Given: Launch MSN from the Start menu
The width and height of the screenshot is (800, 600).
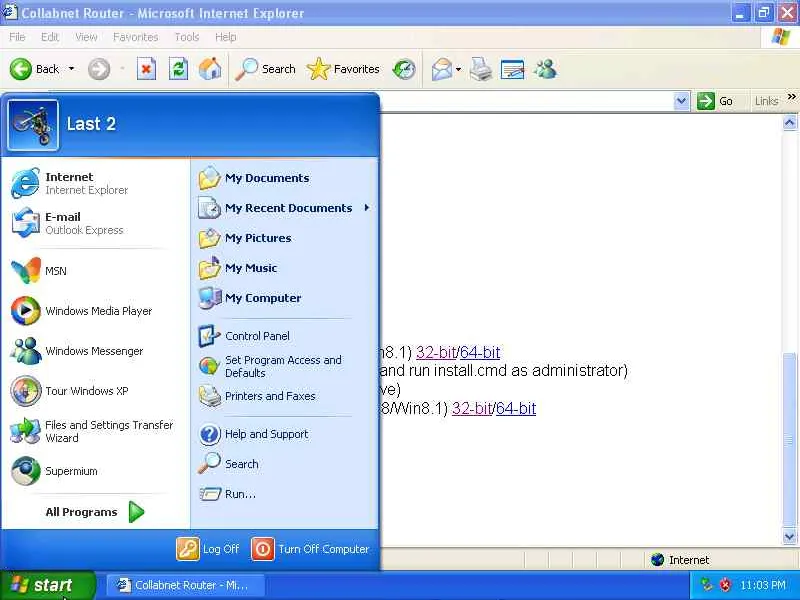Looking at the screenshot, I should (94, 270).
